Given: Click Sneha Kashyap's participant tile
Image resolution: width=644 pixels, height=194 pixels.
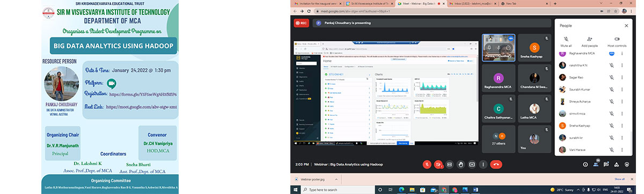Looking at the screenshot, I should pyautogui.click(x=534, y=47).
